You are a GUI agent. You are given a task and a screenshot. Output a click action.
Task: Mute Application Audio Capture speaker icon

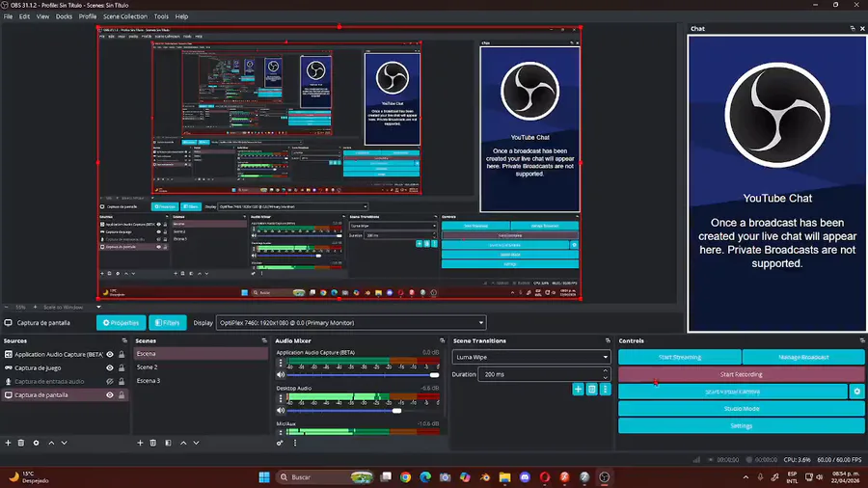pyautogui.click(x=281, y=374)
